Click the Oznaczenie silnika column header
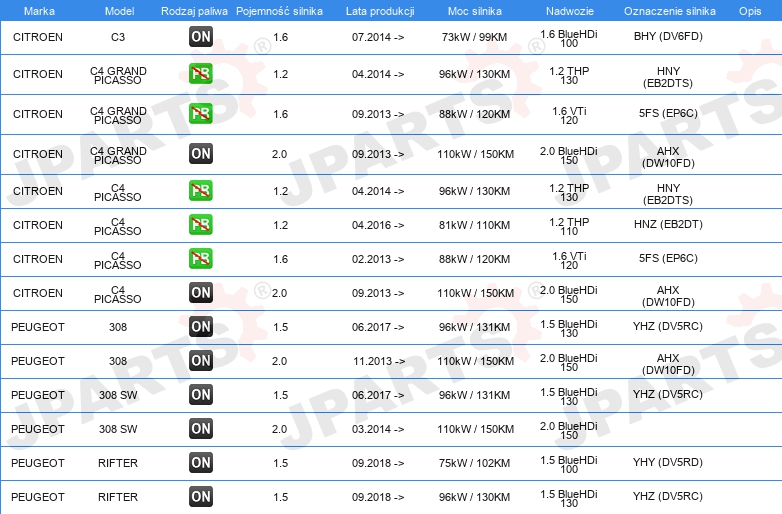The height and width of the screenshot is (514, 782). pyautogui.click(x=670, y=11)
